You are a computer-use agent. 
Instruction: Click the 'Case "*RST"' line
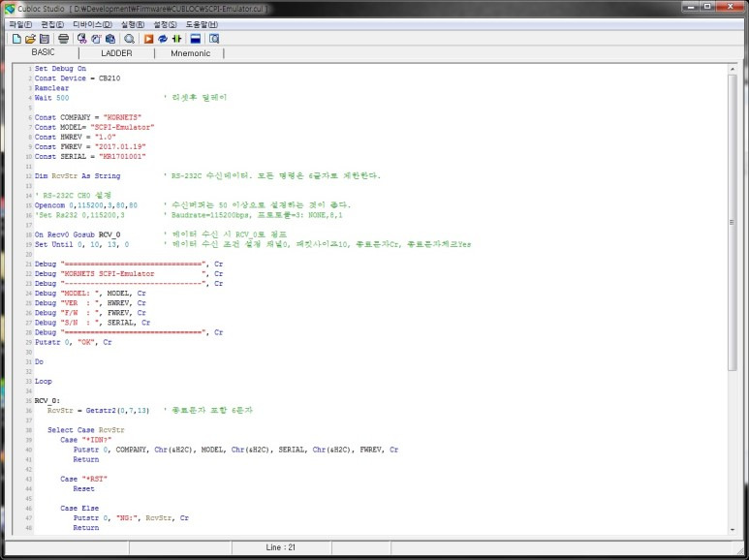coord(84,479)
